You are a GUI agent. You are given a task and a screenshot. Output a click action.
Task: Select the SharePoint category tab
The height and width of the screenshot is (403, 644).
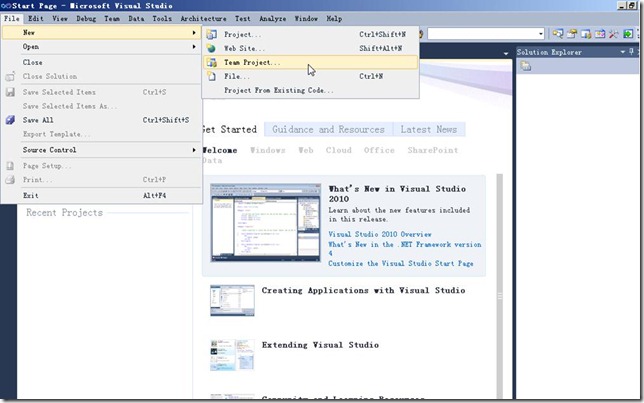433,150
